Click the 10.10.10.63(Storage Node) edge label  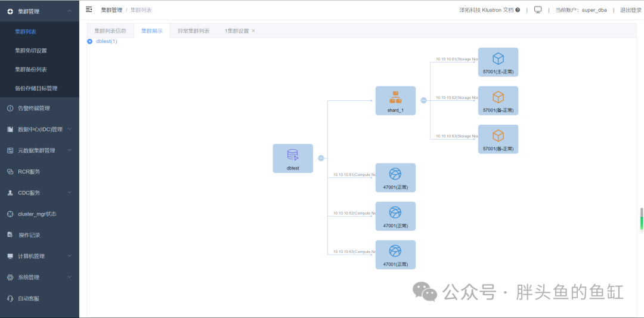457,136
